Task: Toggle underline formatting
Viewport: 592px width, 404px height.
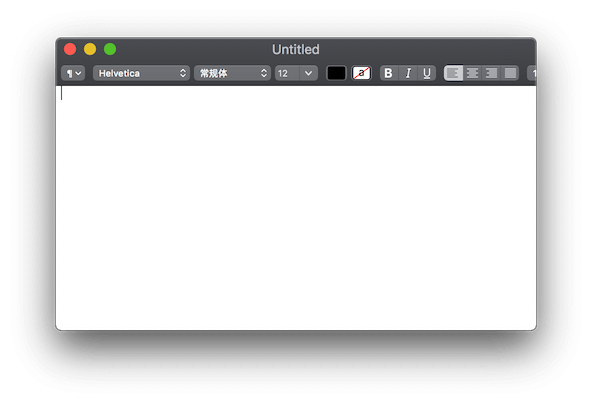Action: click(427, 73)
